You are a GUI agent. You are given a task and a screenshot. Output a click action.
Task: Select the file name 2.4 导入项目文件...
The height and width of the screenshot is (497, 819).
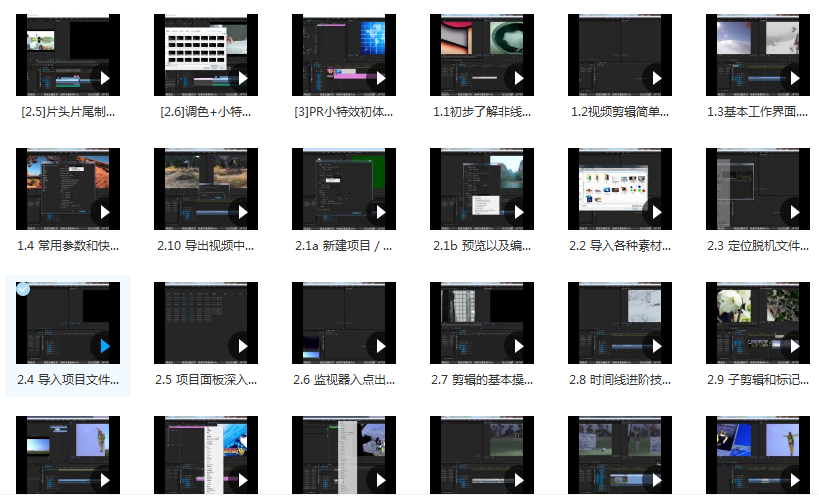click(68, 380)
